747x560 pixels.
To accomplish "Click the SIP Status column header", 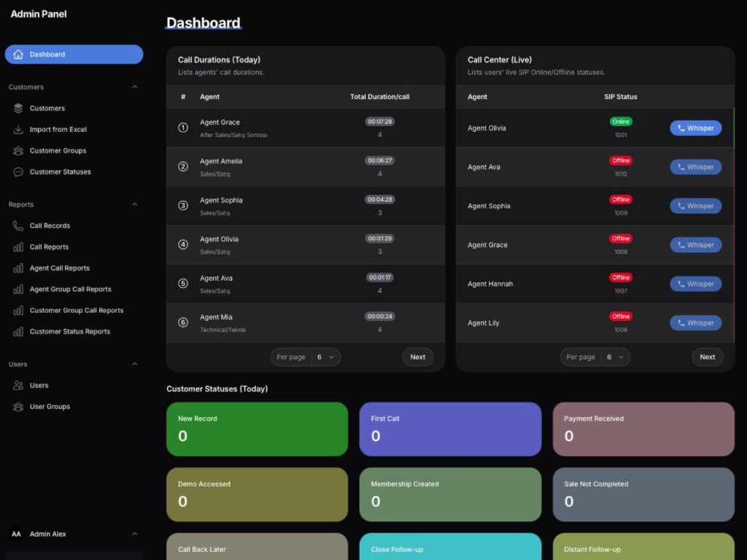I will tap(621, 97).
